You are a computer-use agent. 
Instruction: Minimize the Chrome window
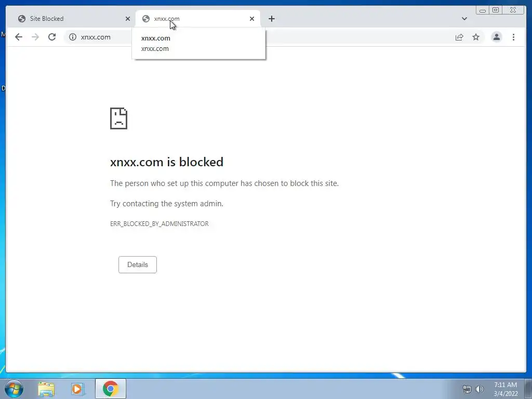483,10
